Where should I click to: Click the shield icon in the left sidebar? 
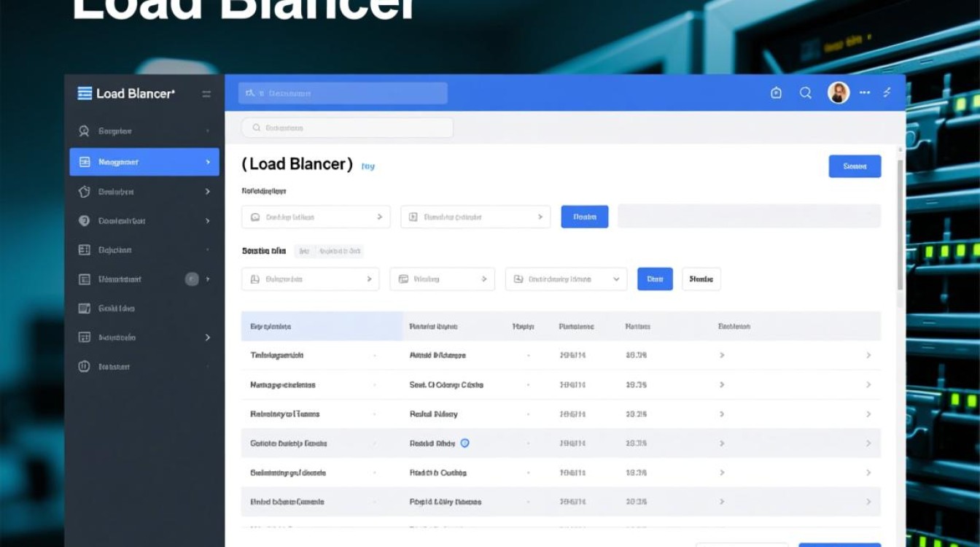tap(84, 221)
